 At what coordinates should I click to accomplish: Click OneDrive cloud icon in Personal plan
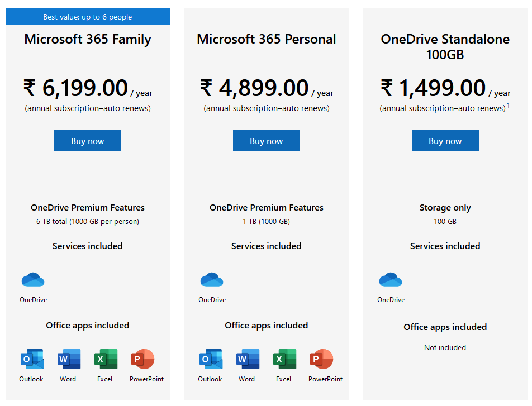(212, 280)
